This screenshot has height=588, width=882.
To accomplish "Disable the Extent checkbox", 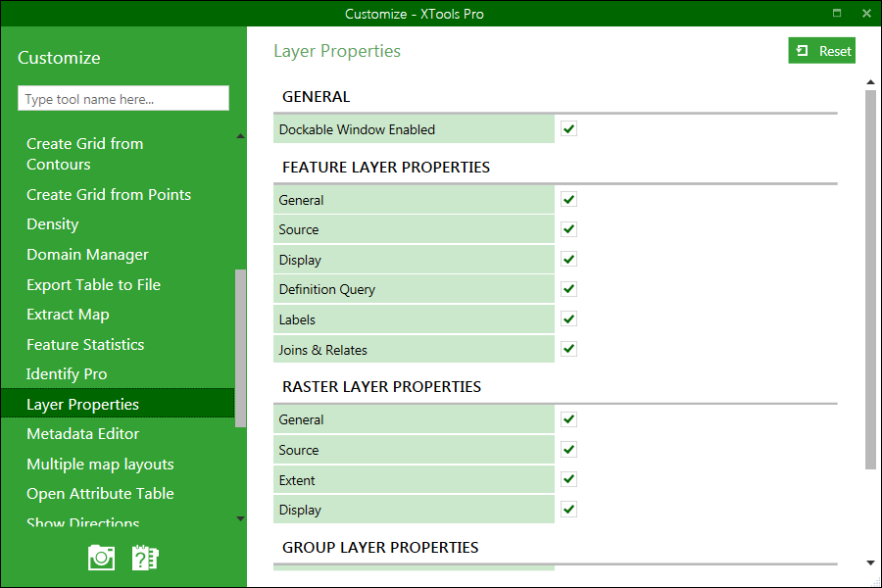I will click(568, 479).
